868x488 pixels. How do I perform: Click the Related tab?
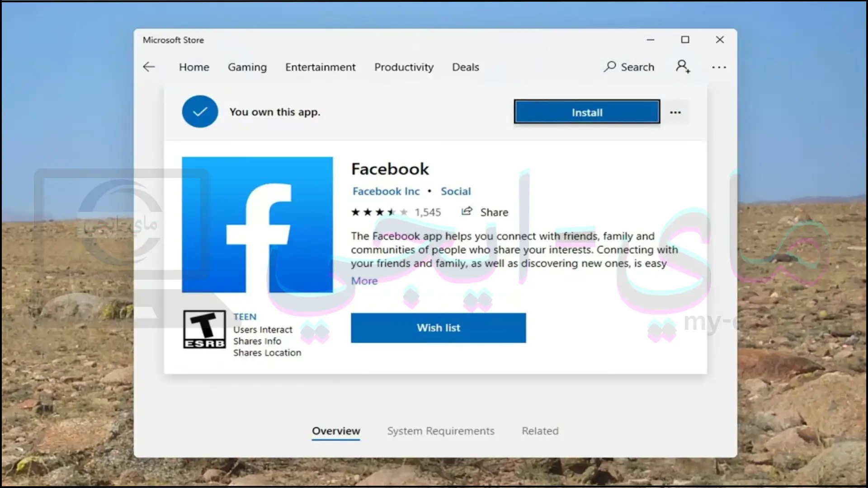tap(539, 431)
